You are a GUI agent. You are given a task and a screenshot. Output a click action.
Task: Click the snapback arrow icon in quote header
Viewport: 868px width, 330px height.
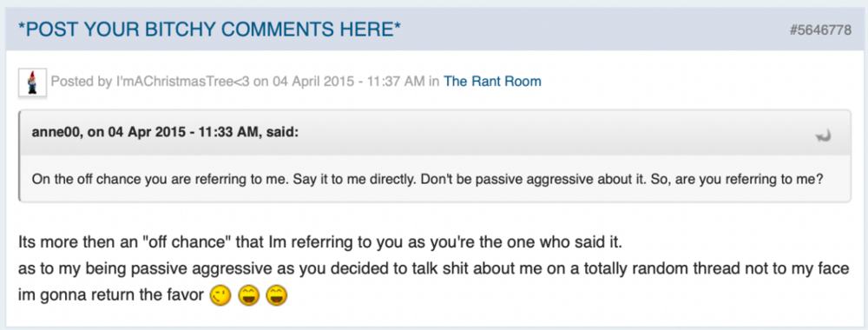point(823,135)
